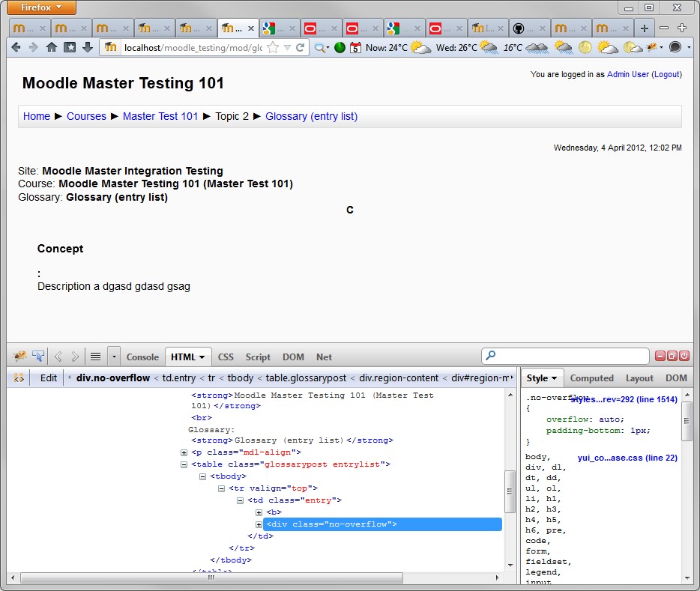The height and width of the screenshot is (591, 700).
Task: Show current weather labelled Now: 24°C
Action: tap(398, 47)
